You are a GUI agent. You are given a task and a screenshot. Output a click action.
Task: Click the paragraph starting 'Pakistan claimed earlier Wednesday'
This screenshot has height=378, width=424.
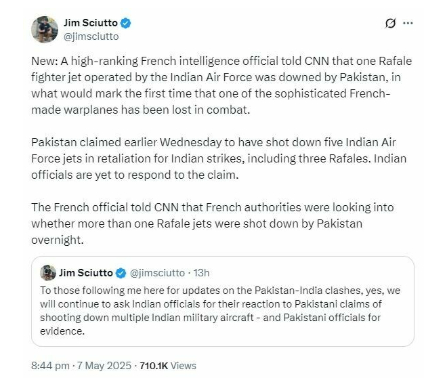[219, 158]
